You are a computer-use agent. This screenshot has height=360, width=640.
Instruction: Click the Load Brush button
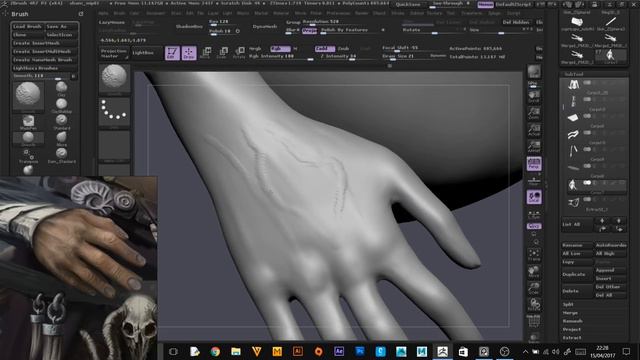tap(28, 27)
